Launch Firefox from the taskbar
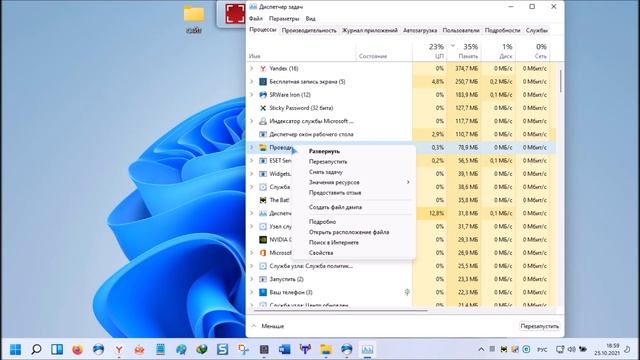Screen dimensions: 640x360 tap(78, 349)
